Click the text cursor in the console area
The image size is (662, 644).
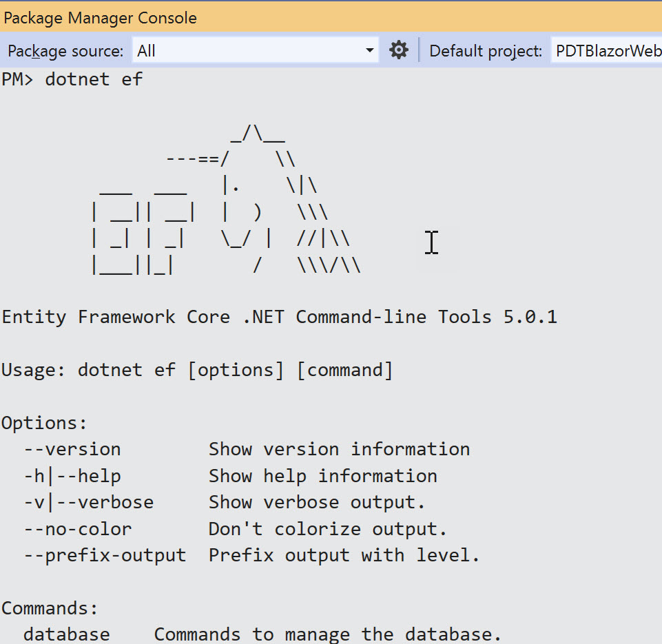tap(431, 242)
